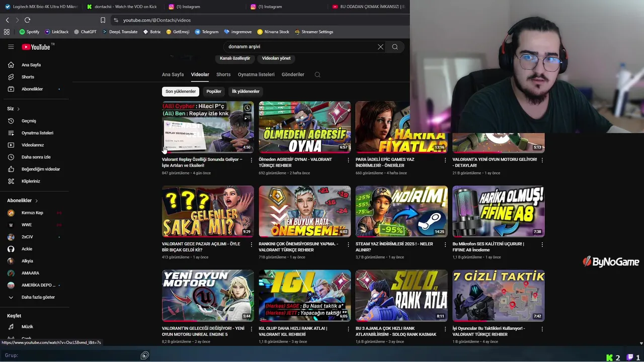
Task: Open DeepL Translate bookmark
Action: 119,32
